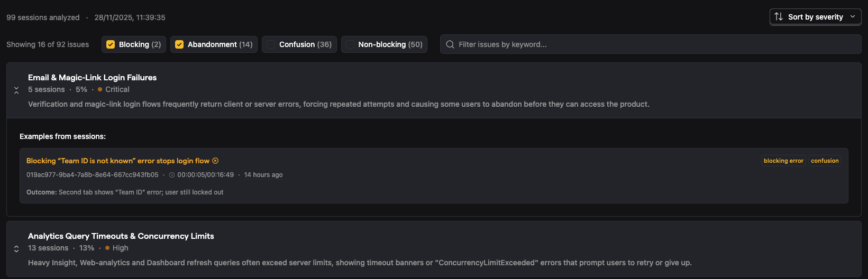Click the blocking error tag
The width and height of the screenshot is (868, 279).
(783, 161)
